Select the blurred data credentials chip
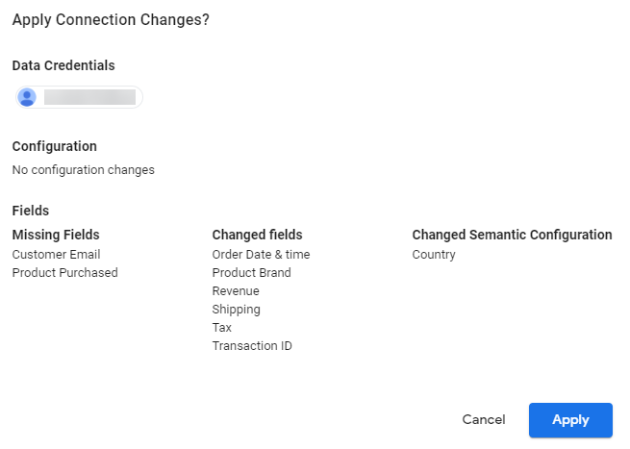This screenshot has height=449, width=630. click(79, 97)
